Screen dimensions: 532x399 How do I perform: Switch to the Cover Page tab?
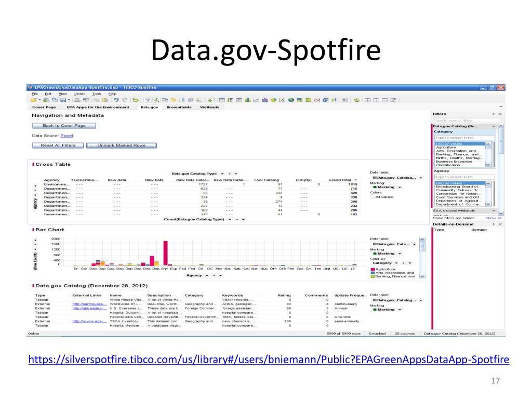(44, 107)
